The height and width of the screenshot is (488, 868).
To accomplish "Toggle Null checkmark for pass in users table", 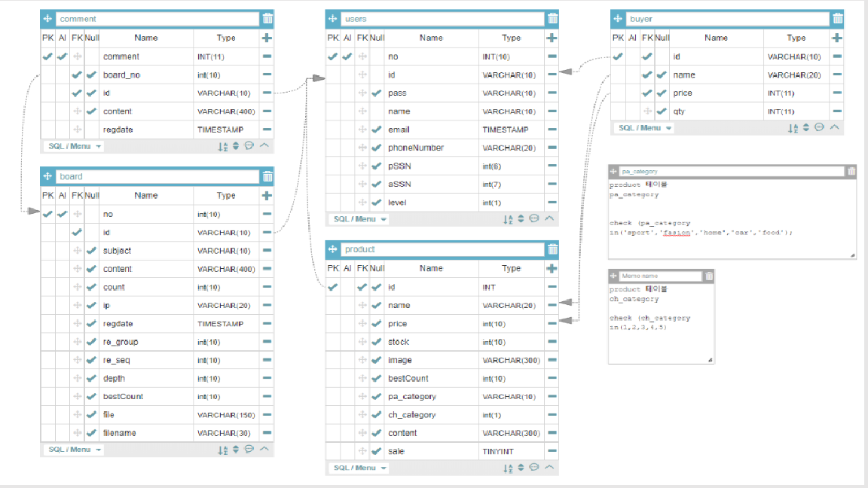I will click(377, 93).
